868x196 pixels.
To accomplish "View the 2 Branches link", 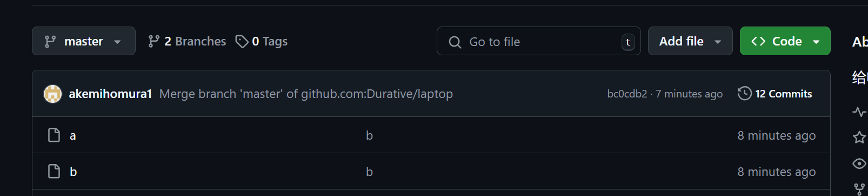I will pos(187,41).
